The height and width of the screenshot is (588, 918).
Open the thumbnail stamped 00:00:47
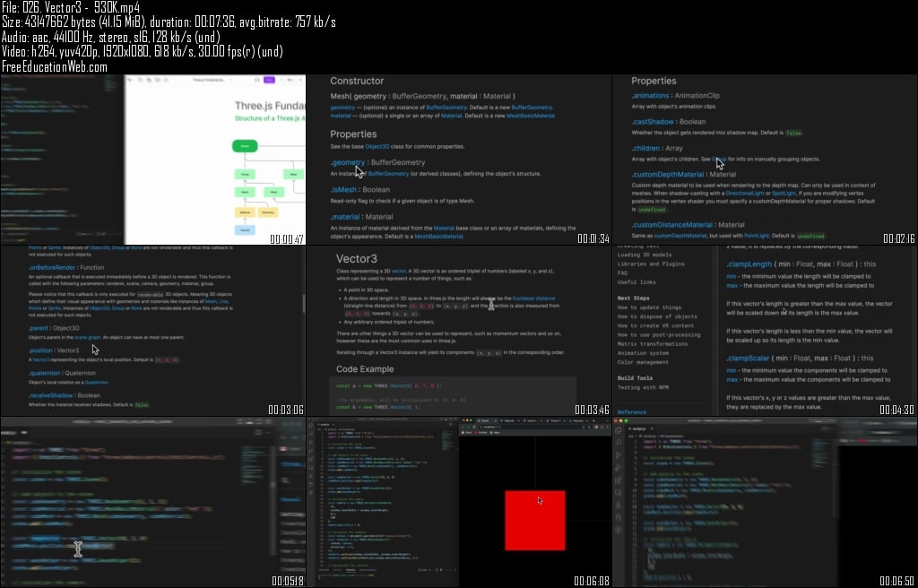[152, 160]
